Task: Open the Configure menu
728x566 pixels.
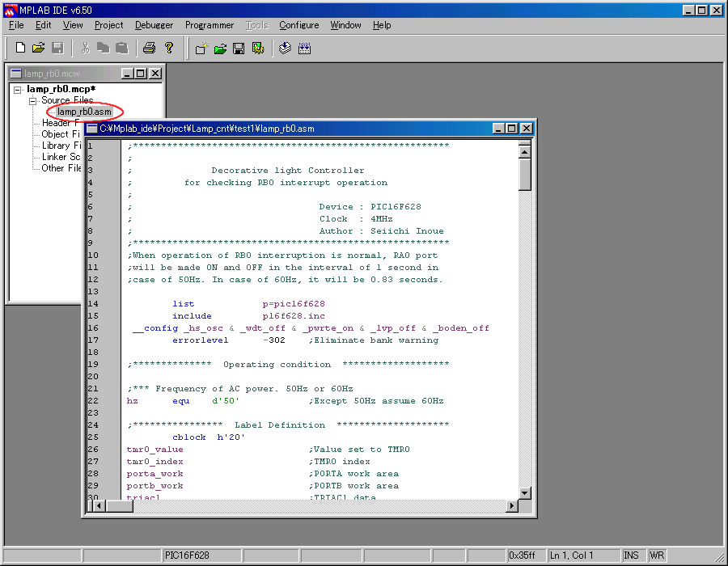Action: [299, 25]
